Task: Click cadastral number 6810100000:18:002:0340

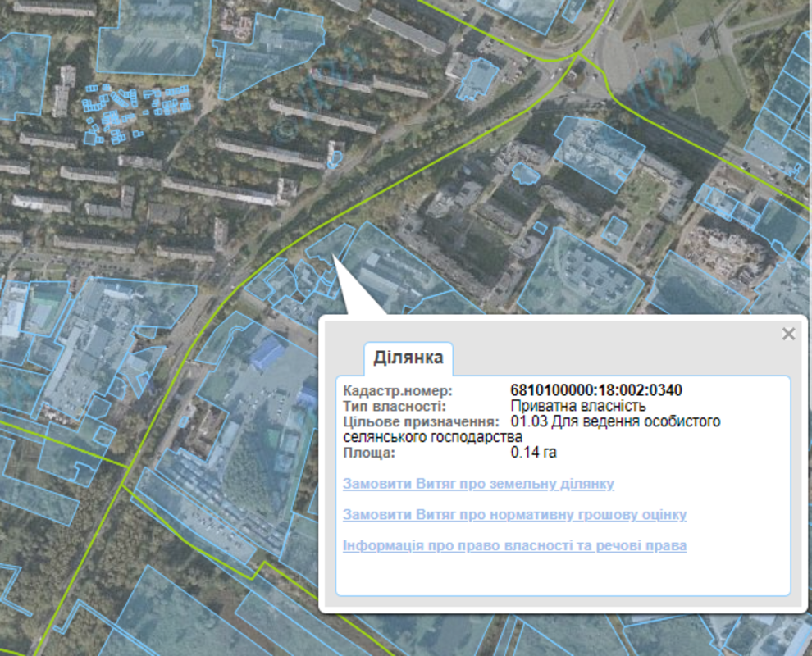Action: point(595,390)
